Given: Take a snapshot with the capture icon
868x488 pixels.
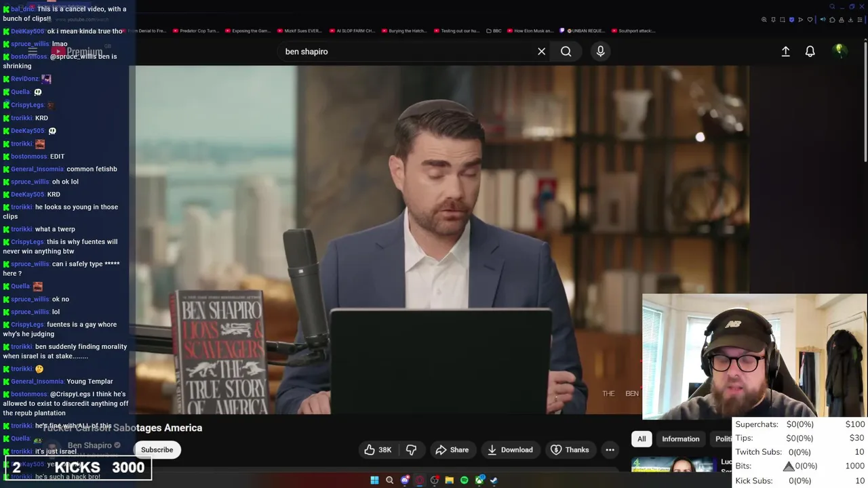Looking at the screenshot, I should (783, 20).
